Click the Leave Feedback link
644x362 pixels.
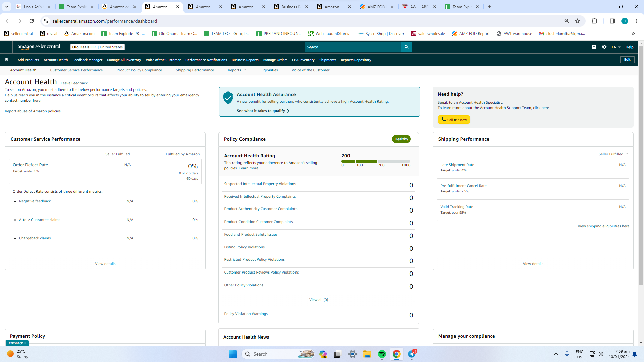(74, 83)
